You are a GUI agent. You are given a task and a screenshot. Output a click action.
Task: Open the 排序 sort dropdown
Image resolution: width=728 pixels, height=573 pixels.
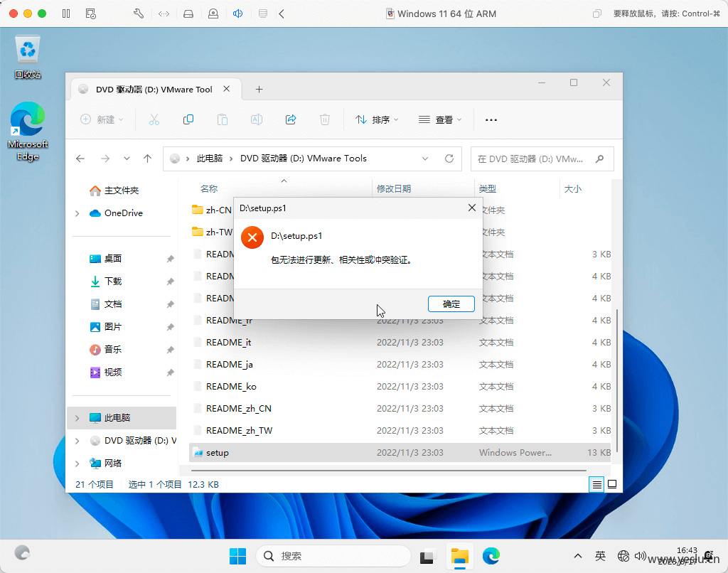coord(377,120)
